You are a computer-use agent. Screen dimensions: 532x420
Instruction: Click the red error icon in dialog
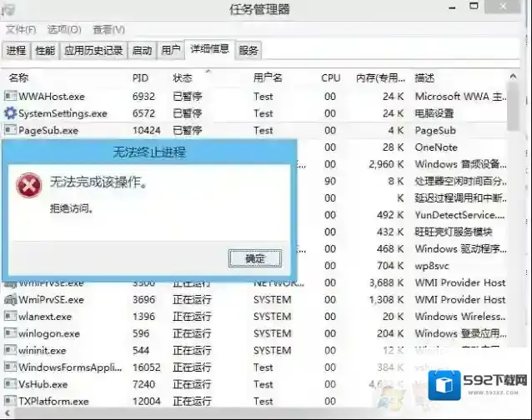[x=29, y=185]
